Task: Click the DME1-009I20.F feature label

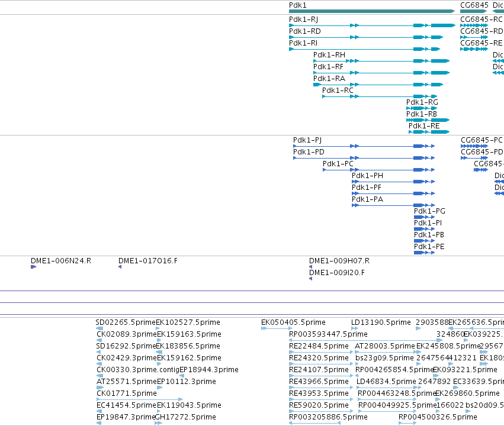Action: point(337,273)
